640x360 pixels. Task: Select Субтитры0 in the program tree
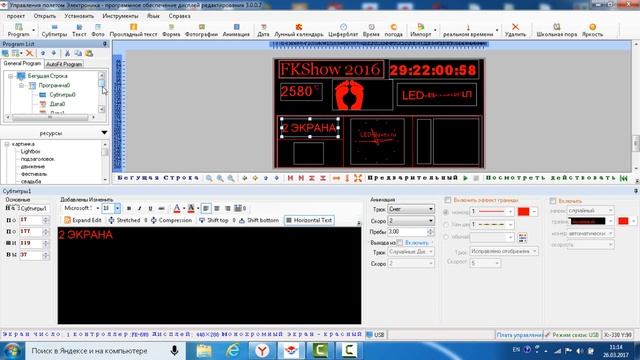(62, 95)
